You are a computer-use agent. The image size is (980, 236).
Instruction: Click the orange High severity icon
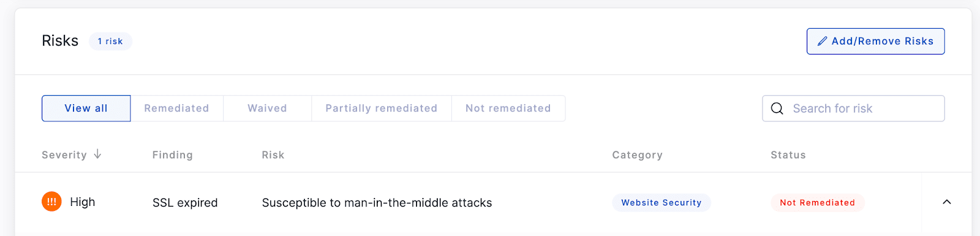tap(51, 202)
